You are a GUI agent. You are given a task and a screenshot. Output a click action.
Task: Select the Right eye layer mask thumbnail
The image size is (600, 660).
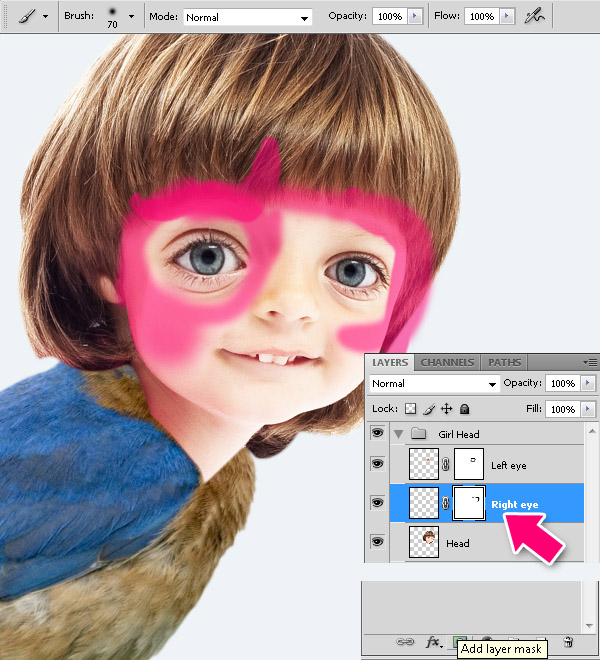(469, 503)
